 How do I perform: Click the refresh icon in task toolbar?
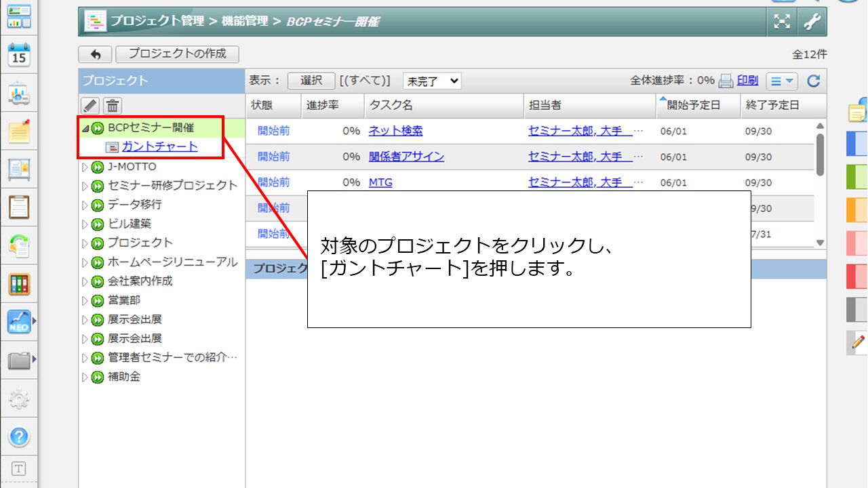tap(814, 81)
